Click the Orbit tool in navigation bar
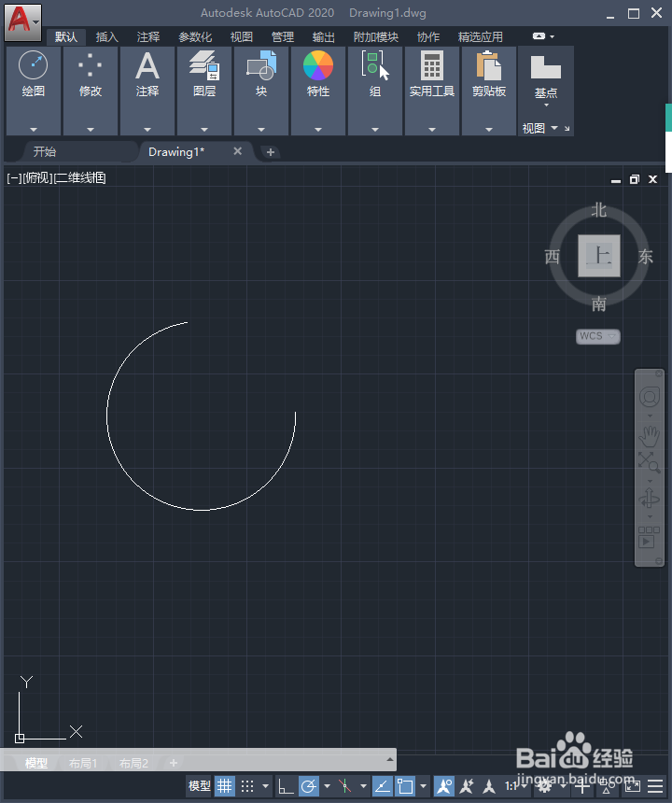Image resolution: width=672 pixels, height=803 pixels. [x=649, y=498]
